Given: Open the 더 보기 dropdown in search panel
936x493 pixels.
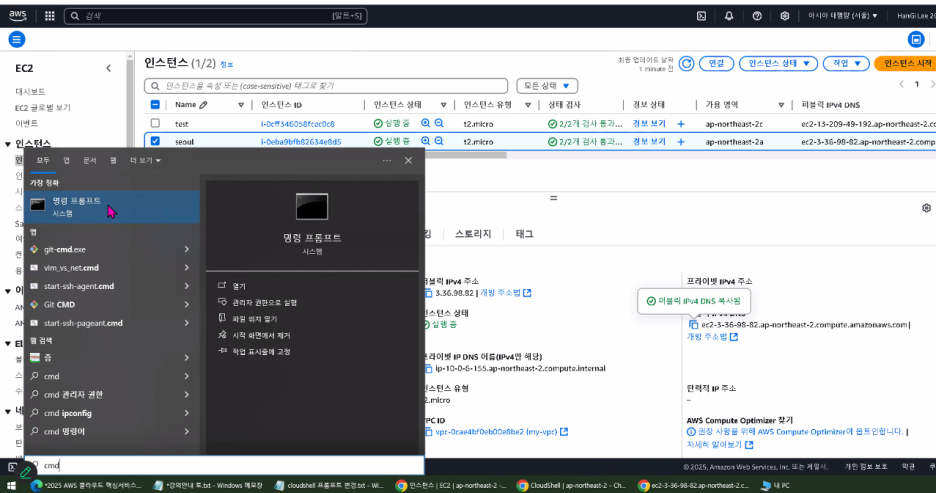Looking at the screenshot, I should click(145, 161).
